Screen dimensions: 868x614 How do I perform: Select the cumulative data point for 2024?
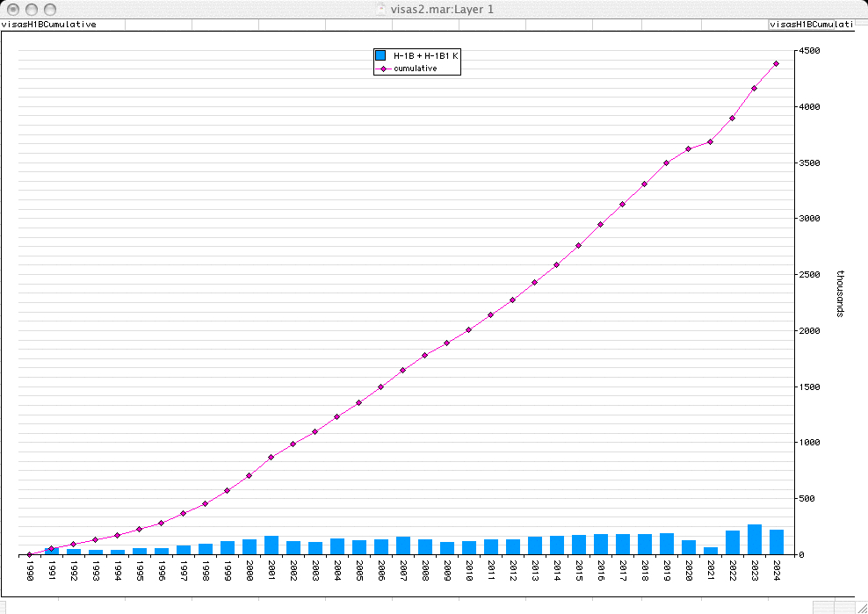click(776, 63)
